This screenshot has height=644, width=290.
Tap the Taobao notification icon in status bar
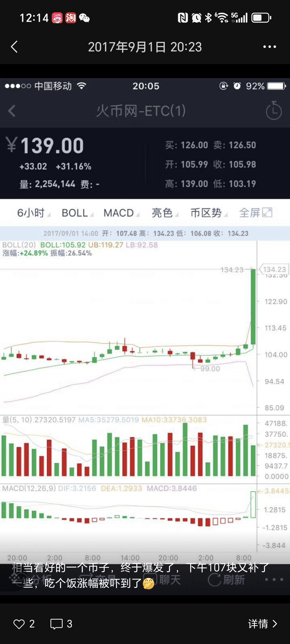(71, 18)
